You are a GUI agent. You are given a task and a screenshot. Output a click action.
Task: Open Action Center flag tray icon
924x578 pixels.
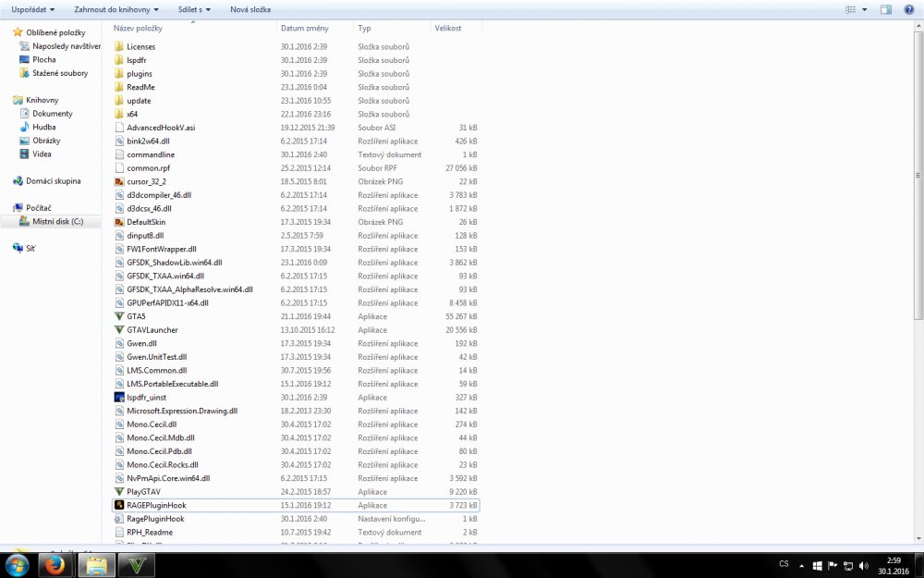pyautogui.click(x=833, y=566)
